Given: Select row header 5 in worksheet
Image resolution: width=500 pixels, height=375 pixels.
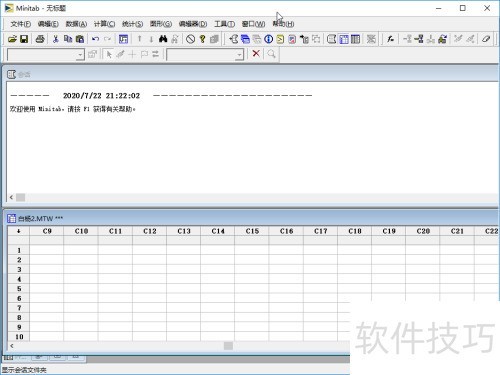Looking at the screenshot, I should (x=19, y=289).
